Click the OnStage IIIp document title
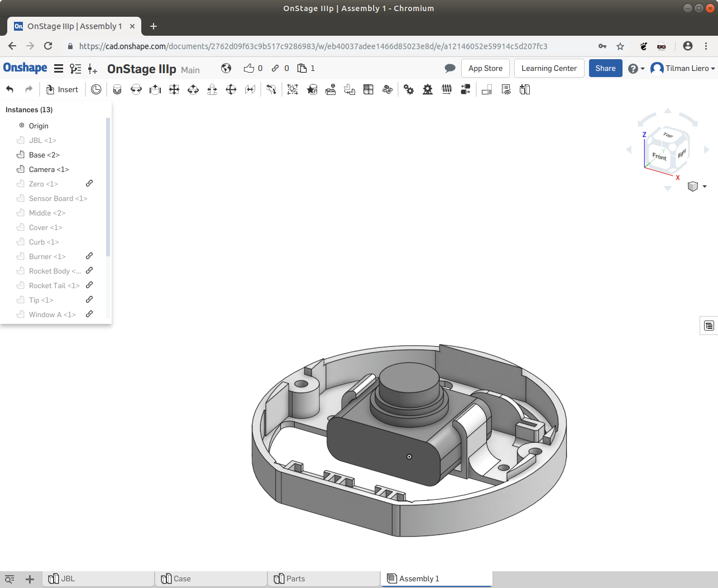 [x=141, y=69]
